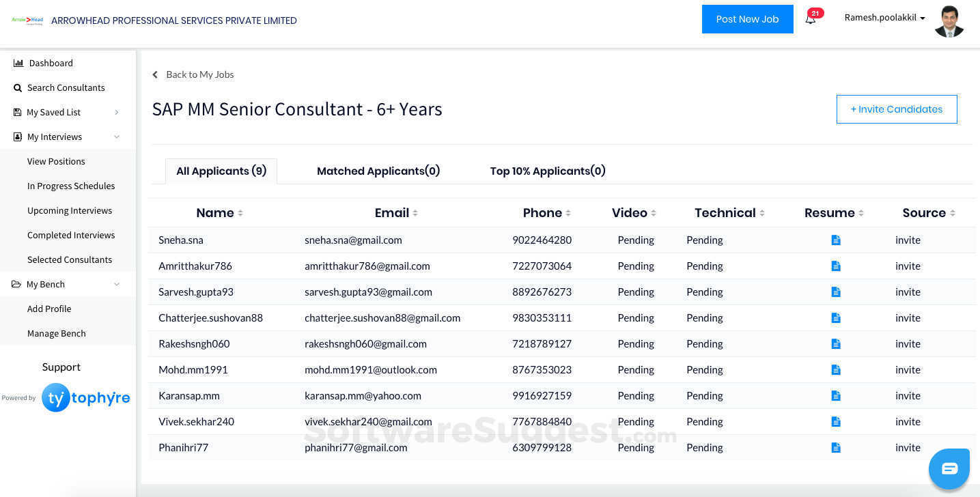Open resume icon for Phanihri77
This screenshot has width=980, height=497.
click(x=835, y=448)
